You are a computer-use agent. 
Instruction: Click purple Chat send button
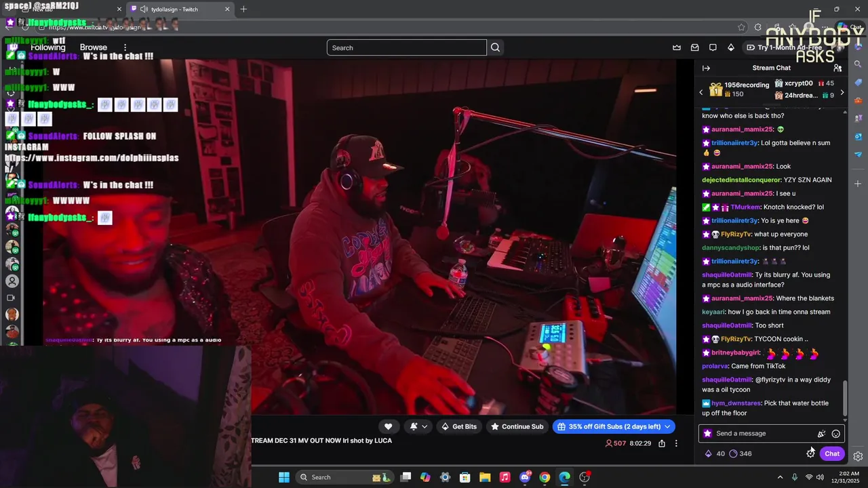pyautogui.click(x=832, y=453)
